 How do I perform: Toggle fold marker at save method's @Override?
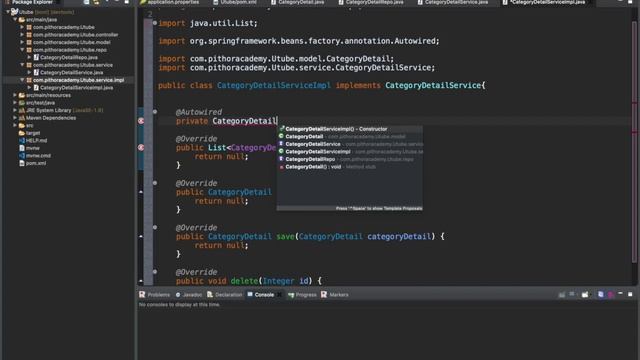click(155, 227)
